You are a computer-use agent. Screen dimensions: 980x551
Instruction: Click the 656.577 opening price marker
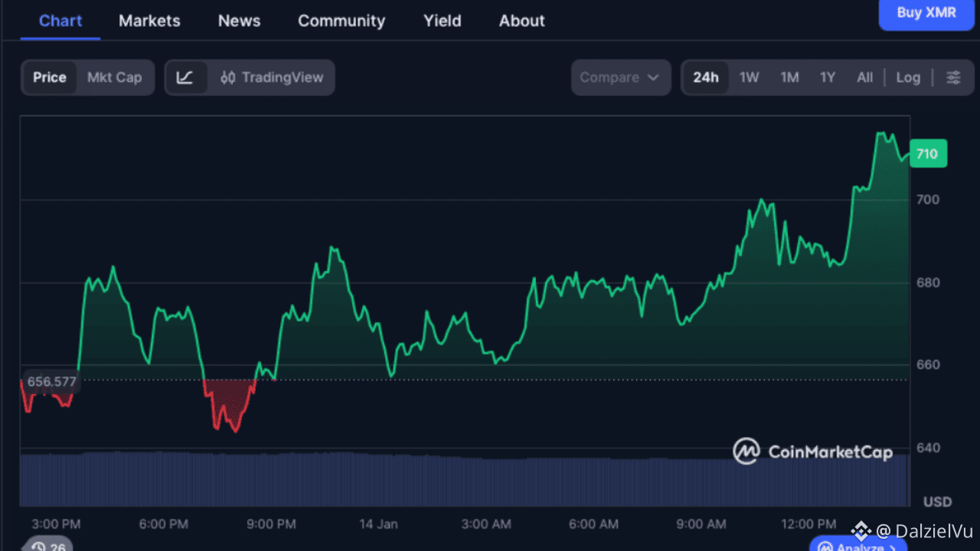(51, 381)
